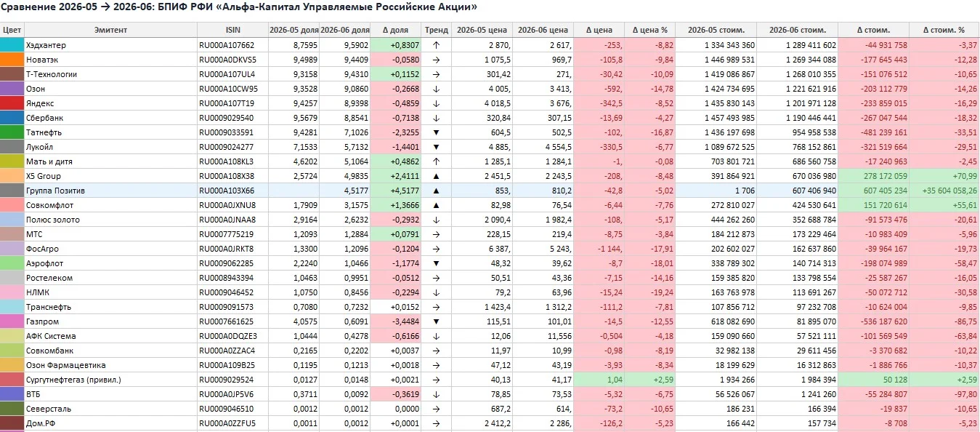
Task: Sort by the Δ доля column header
Action: [x=395, y=30]
